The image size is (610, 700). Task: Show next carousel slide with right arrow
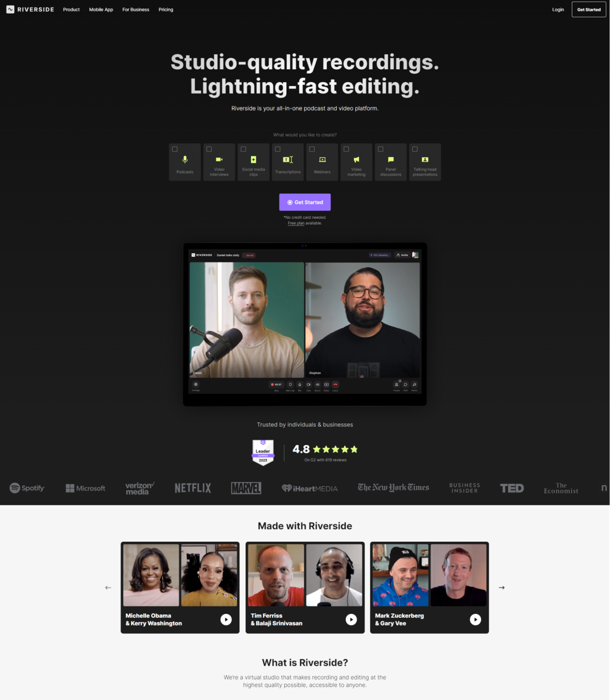click(502, 588)
